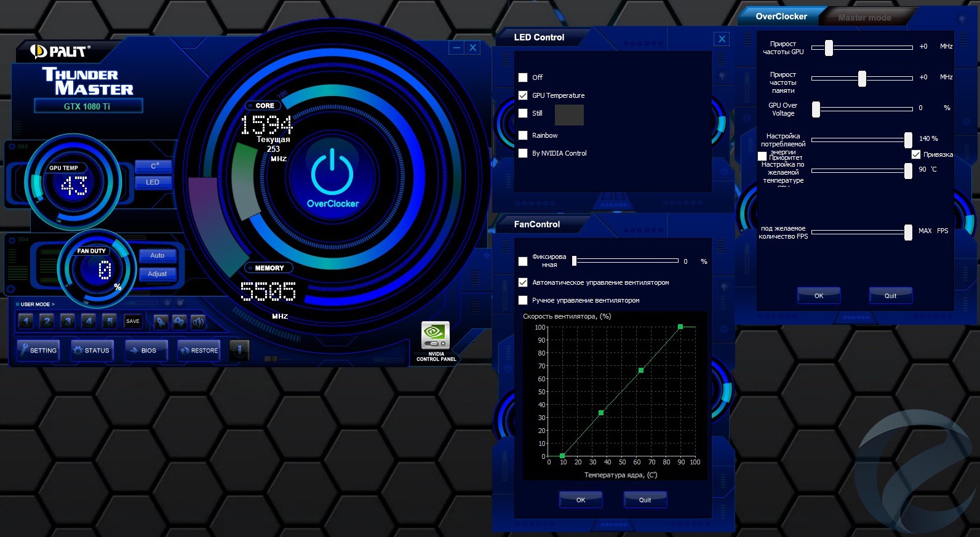Enable manual fan control checkbox
Screen dimensions: 980x537
click(x=523, y=300)
